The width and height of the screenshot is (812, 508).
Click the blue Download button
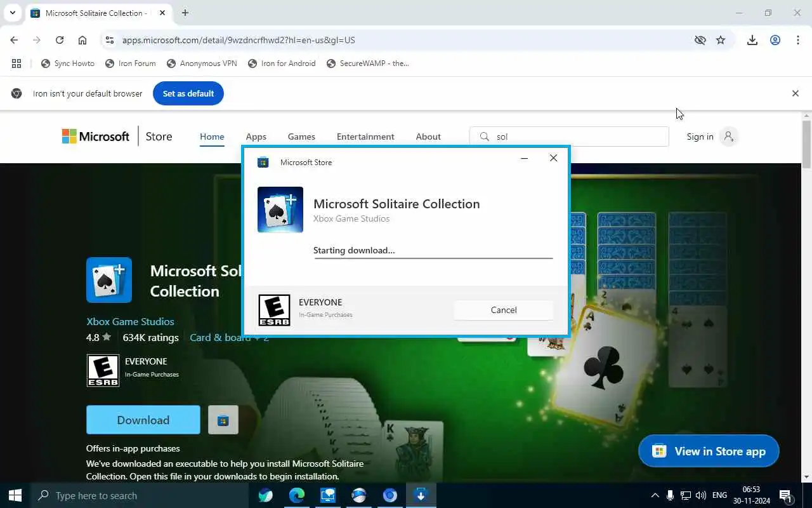point(143,420)
